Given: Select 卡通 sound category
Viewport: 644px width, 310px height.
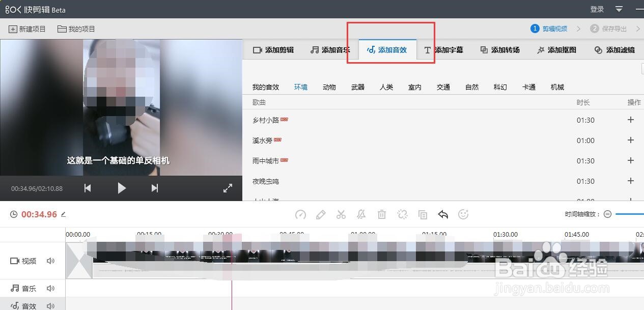Looking at the screenshot, I should pos(529,87).
